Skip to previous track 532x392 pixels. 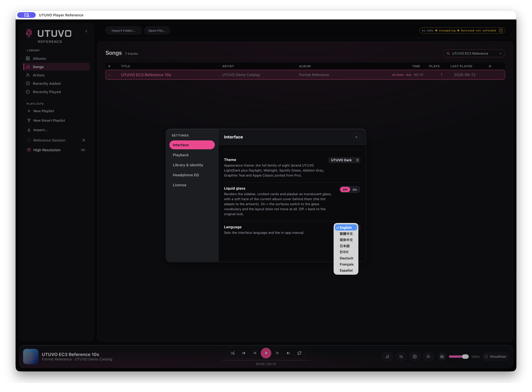[x=244, y=353]
